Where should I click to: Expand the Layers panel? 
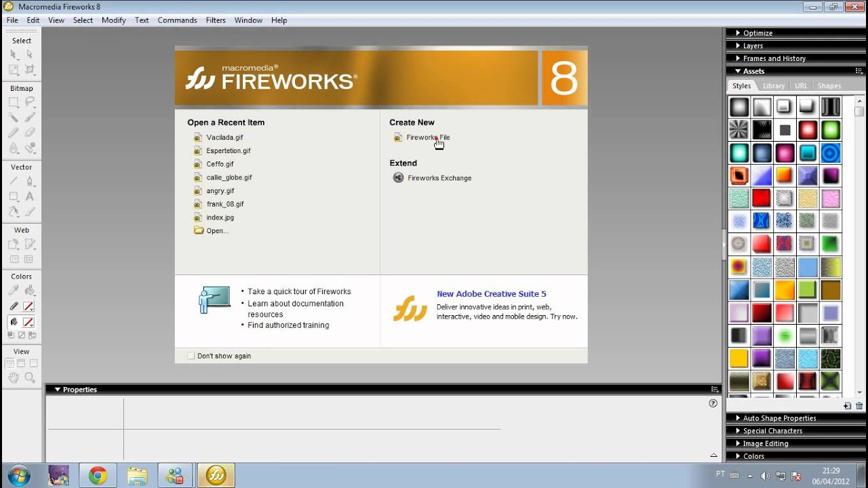pyautogui.click(x=753, y=46)
